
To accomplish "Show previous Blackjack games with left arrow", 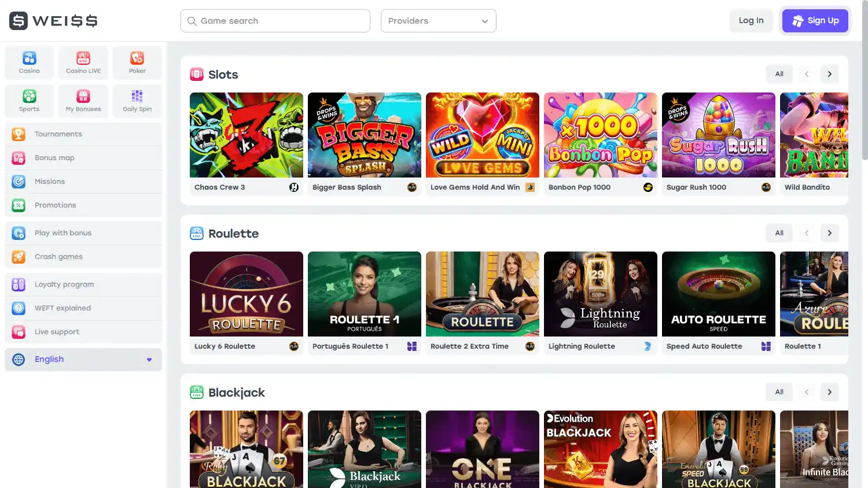I will point(807,392).
